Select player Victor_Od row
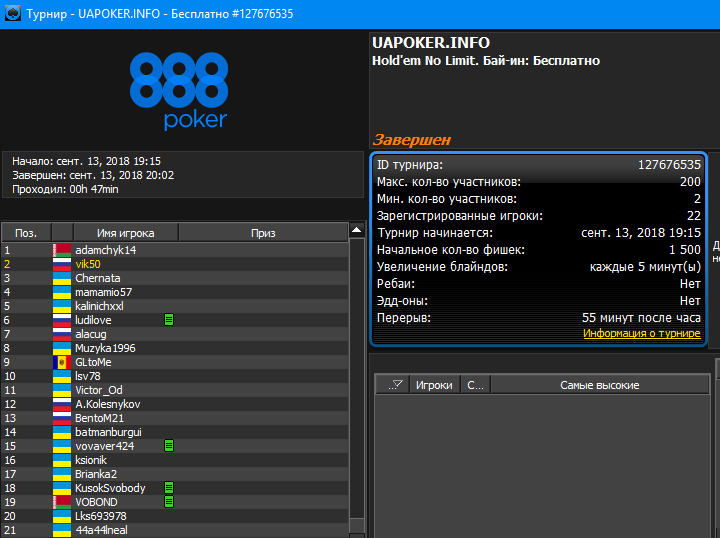 (x=174, y=390)
